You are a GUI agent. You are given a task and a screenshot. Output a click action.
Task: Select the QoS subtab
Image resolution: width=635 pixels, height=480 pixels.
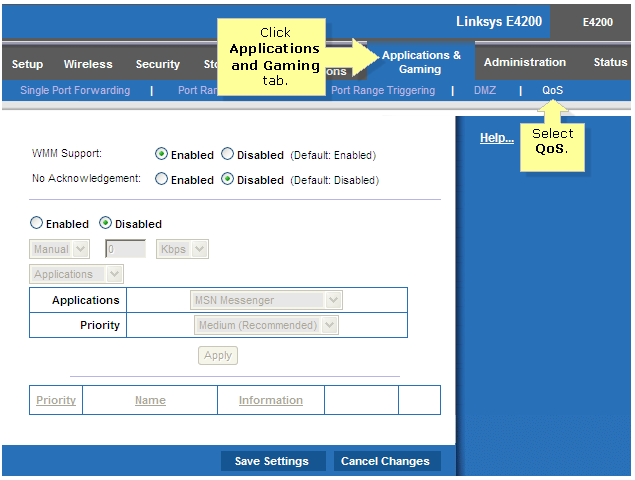(552, 90)
